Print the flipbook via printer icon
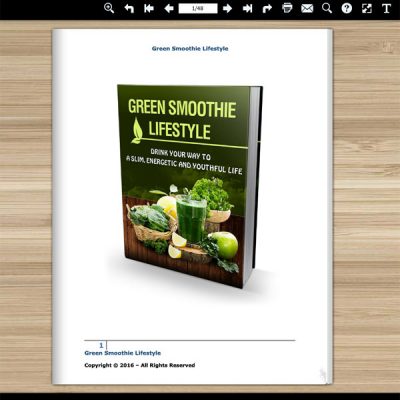Screen dimensions: 400x400 tap(287, 8)
